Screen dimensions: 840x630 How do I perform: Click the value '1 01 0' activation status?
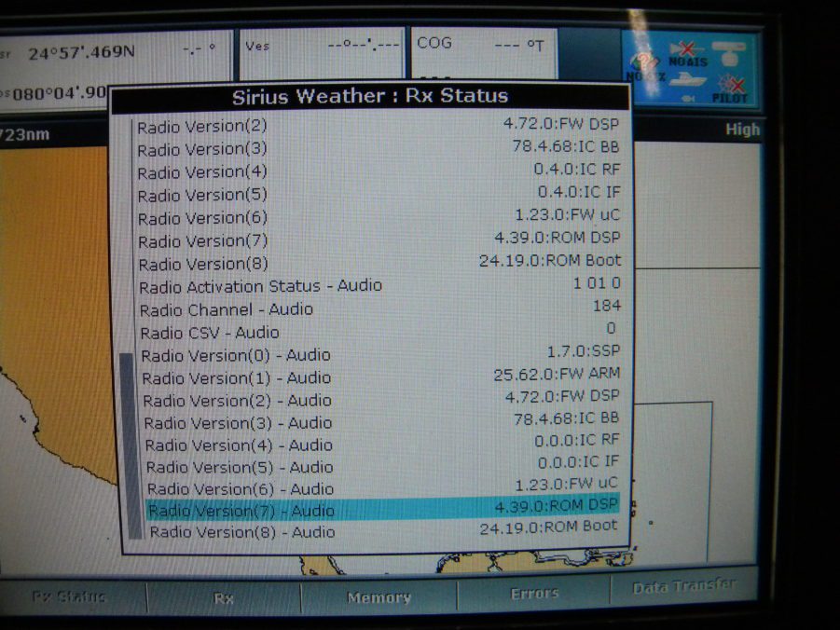pos(597,283)
